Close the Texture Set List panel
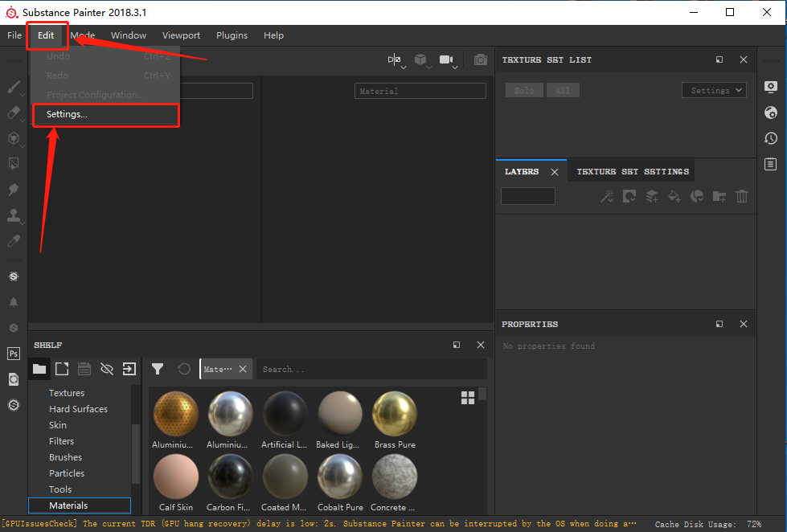Image resolution: width=787 pixels, height=532 pixels. 744,59
